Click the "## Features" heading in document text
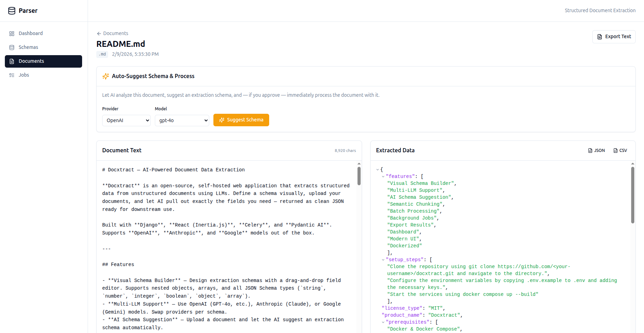The image size is (644, 333). point(118,265)
